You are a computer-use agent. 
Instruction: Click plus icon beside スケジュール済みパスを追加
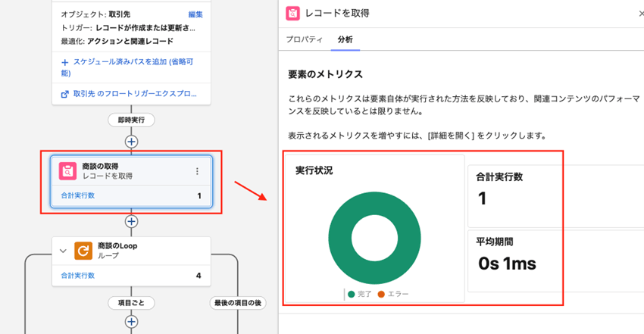tap(66, 62)
